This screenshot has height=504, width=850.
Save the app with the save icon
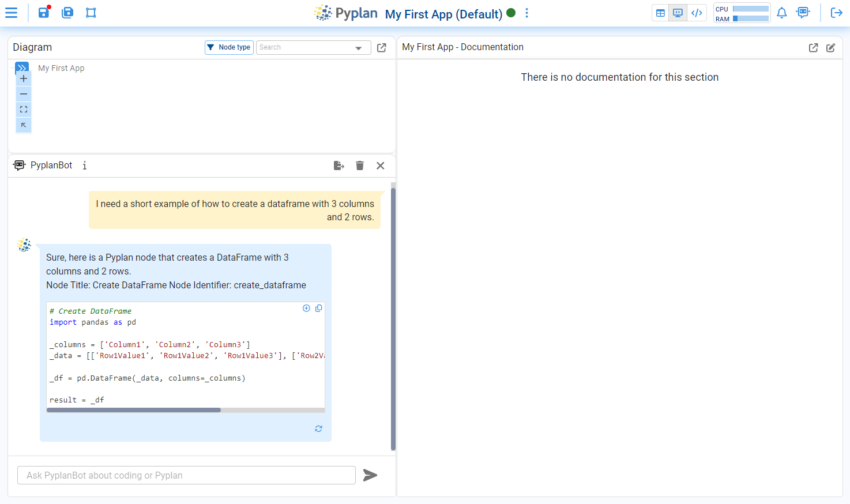tap(44, 12)
